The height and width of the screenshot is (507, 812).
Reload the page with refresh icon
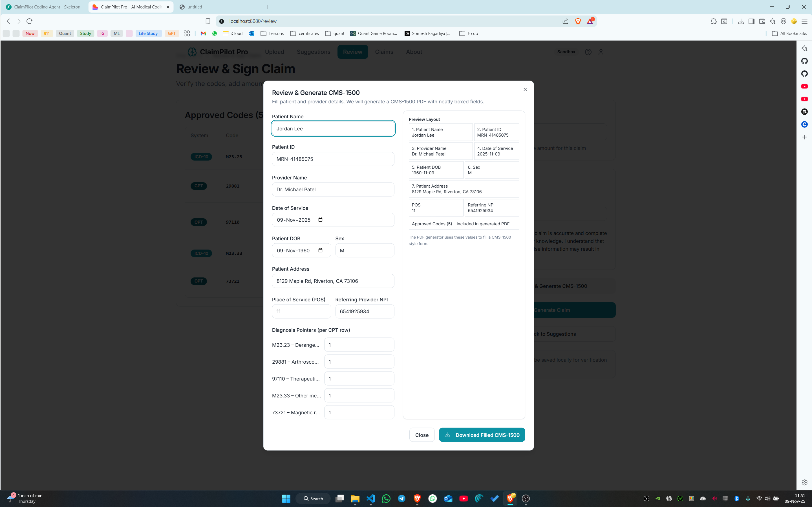point(30,21)
